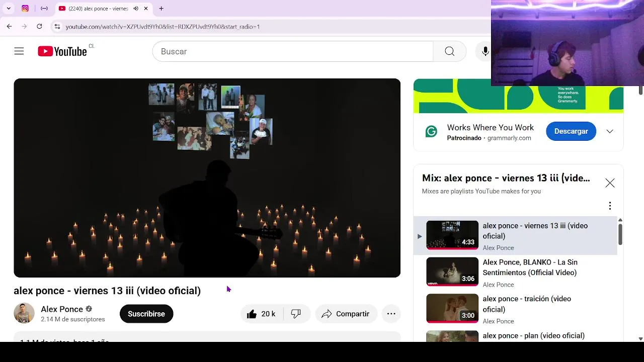
Task: Select 'Alex Ponce, BLANKO - La Sin Sentimientos' title
Action: (x=530, y=267)
